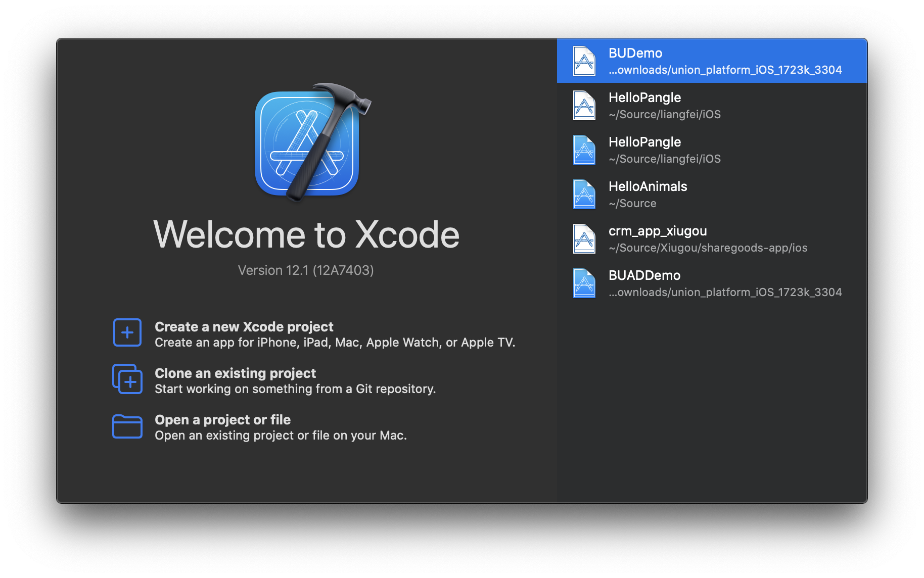
Task: Click the ~/Source path under HelloAnimals
Action: pos(632,203)
